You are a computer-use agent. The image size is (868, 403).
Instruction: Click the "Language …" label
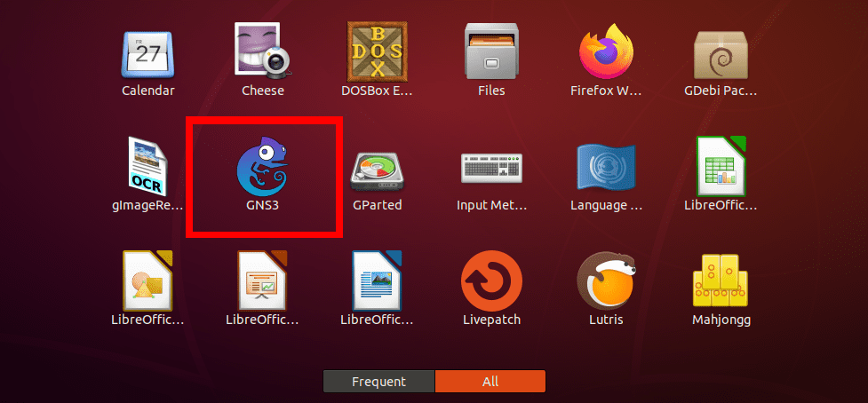[x=606, y=206]
